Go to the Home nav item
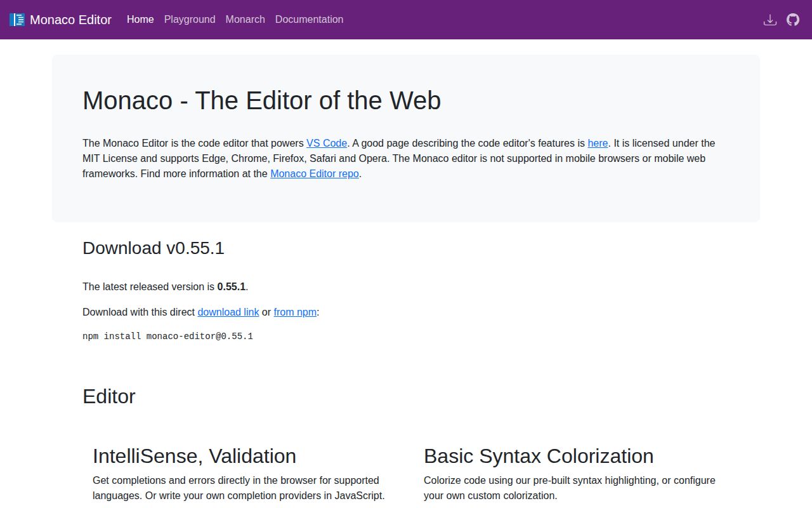 tap(140, 20)
